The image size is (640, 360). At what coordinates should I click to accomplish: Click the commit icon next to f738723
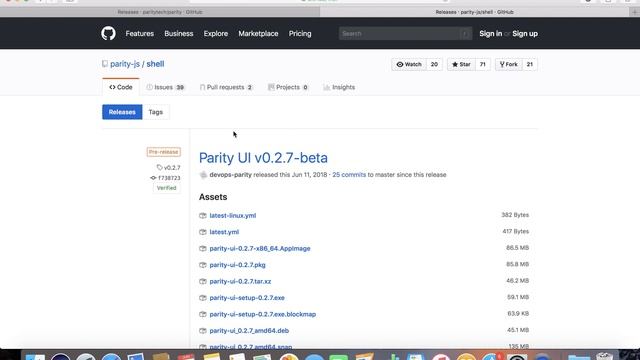tap(153, 178)
